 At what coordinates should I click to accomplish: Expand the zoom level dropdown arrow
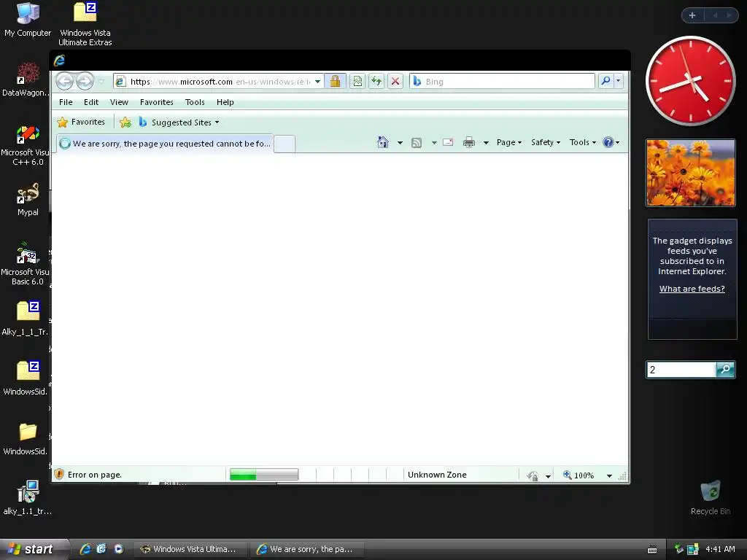coord(609,475)
